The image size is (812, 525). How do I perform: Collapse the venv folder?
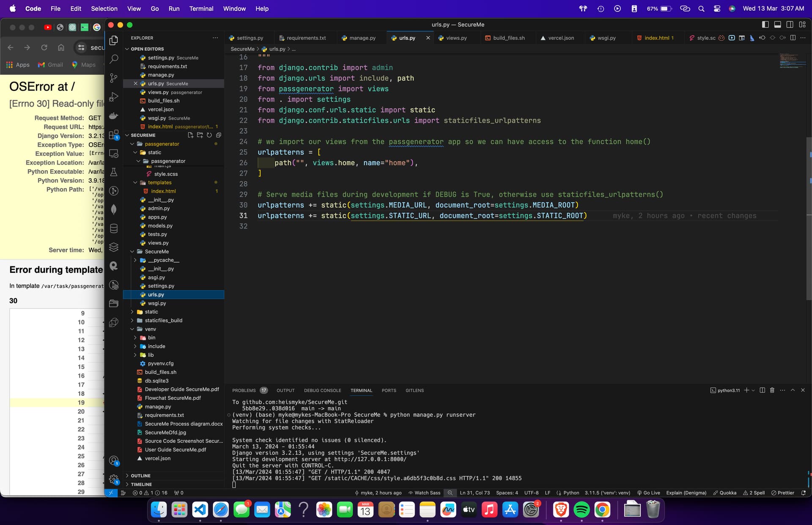150,329
